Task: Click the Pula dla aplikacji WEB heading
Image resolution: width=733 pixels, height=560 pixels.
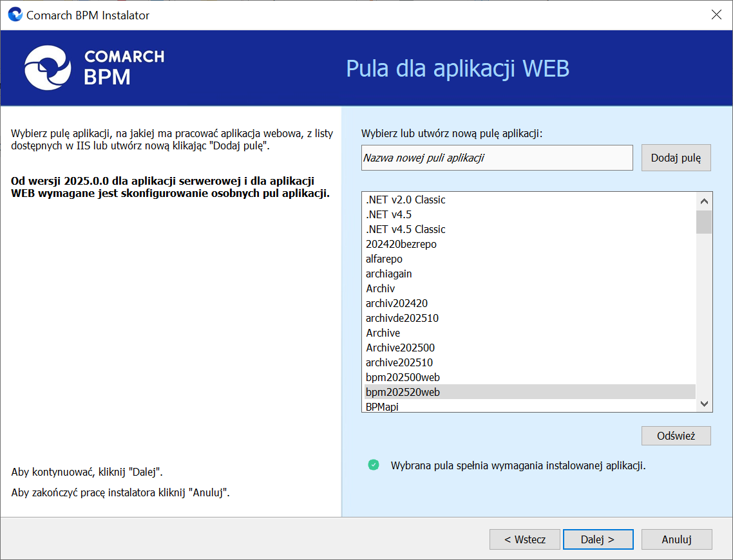Action: (458, 69)
